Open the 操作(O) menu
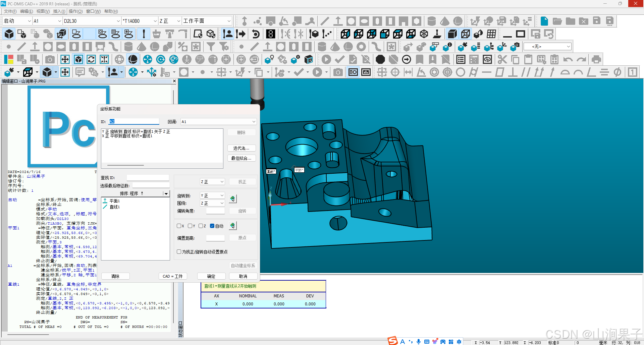This screenshot has width=644, height=345. click(x=75, y=11)
